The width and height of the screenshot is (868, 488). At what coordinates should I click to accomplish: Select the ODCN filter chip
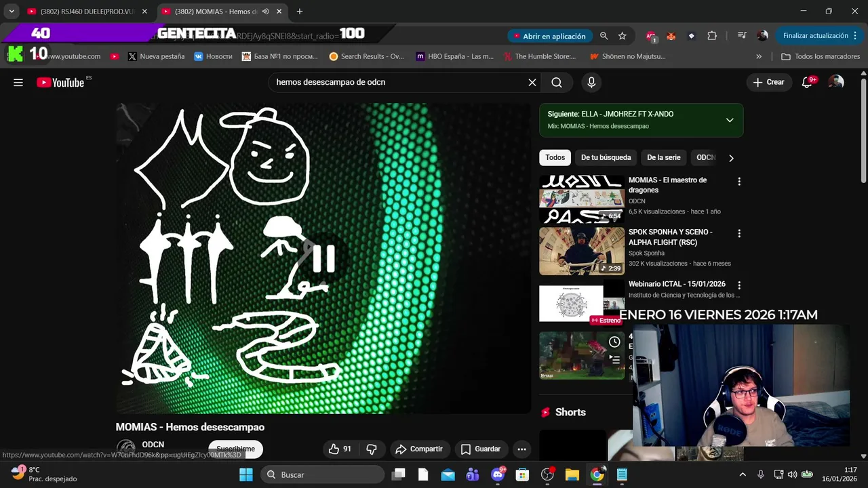tap(705, 157)
